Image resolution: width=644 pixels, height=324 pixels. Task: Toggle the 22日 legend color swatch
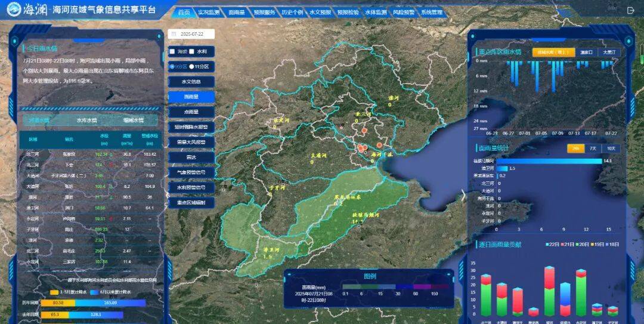(x=547, y=245)
